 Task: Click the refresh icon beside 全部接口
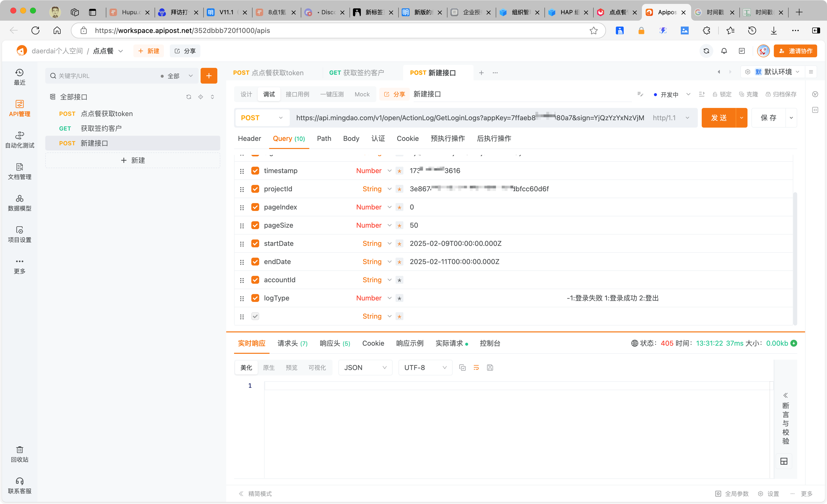pos(189,97)
